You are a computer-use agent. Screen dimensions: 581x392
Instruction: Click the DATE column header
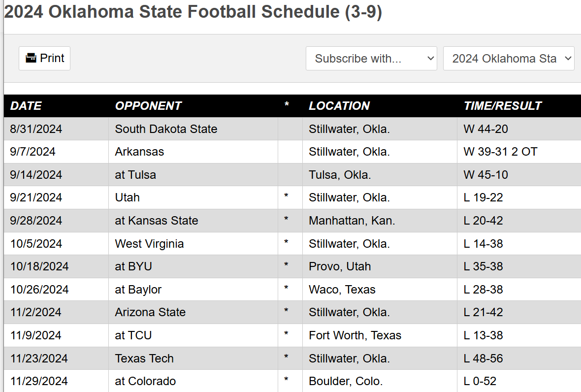pyautogui.click(x=26, y=106)
